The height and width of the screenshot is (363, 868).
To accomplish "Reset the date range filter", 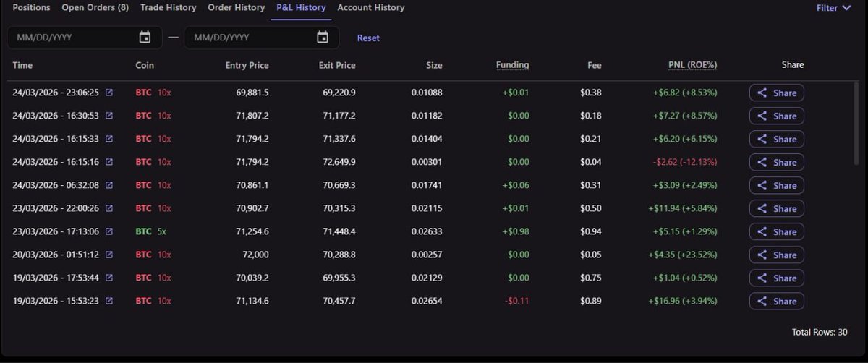I will [x=368, y=38].
